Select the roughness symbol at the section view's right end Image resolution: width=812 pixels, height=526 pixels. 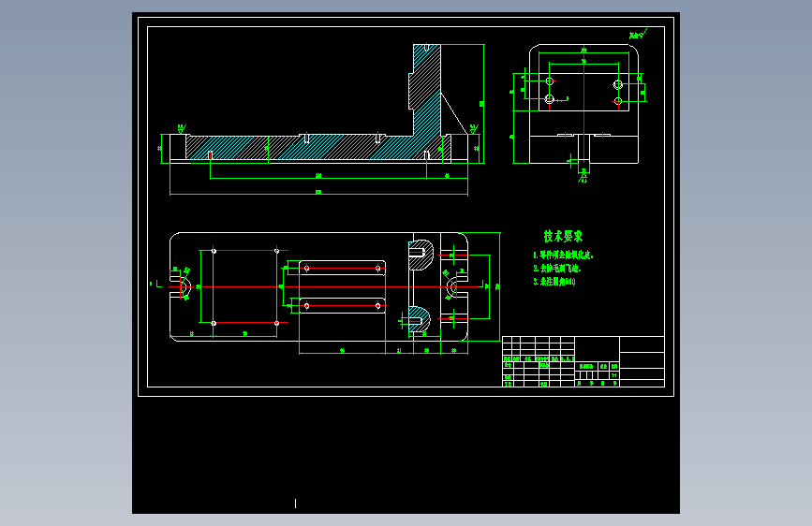474,128
